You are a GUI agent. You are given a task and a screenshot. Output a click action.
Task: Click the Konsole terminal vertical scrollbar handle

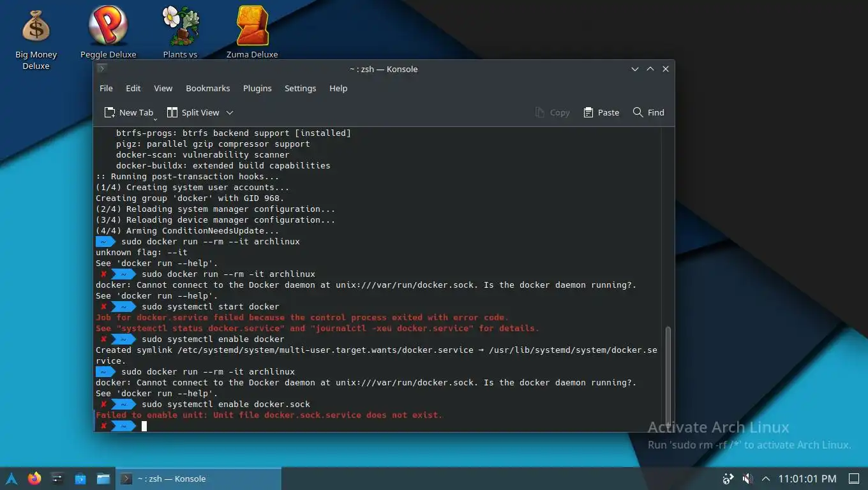coord(668,376)
